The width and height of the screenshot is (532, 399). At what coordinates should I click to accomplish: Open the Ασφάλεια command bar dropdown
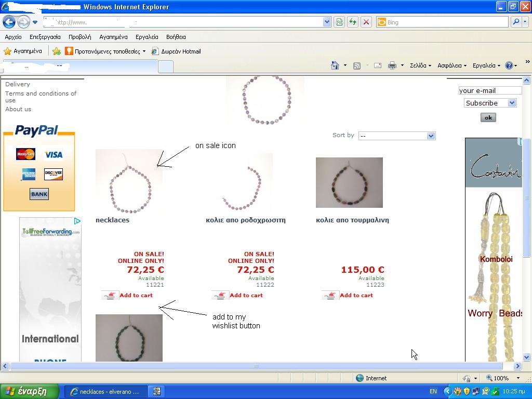tap(452, 65)
